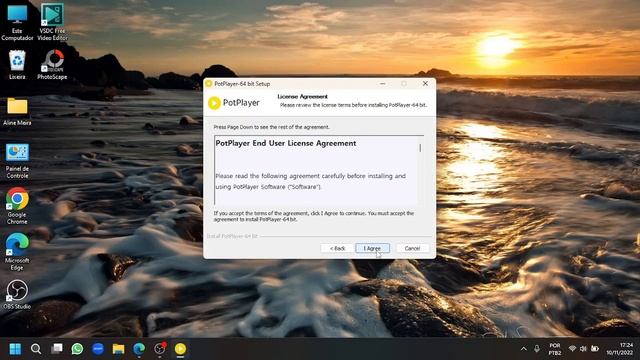Open the blue round taskbar app
The width and height of the screenshot is (640, 360).
click(x=98, y=349)
